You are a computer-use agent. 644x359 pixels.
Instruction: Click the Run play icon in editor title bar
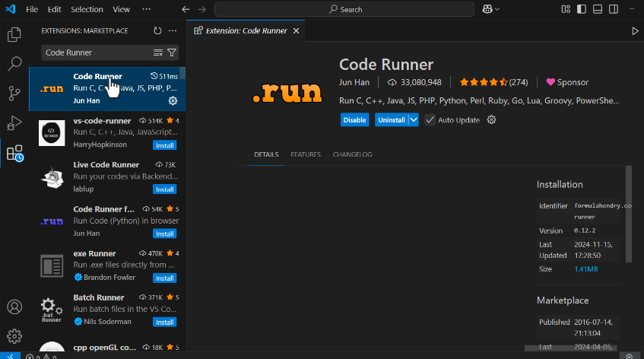635,31
